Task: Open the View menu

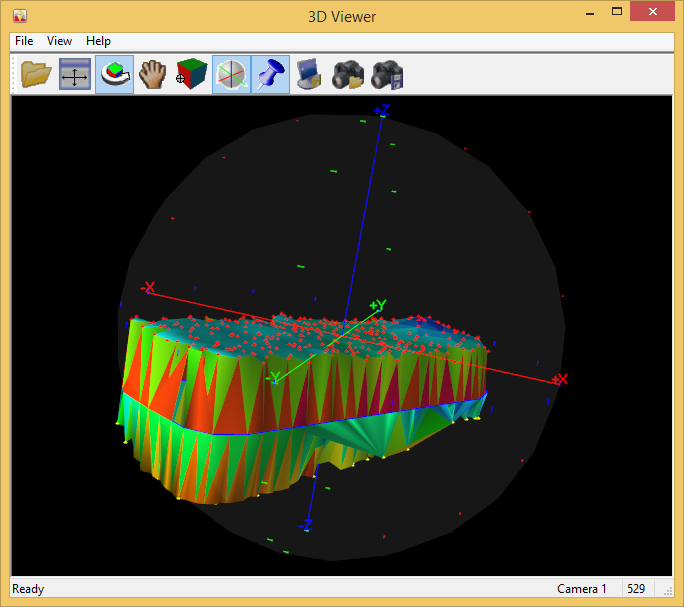Action: pos(60,41)
